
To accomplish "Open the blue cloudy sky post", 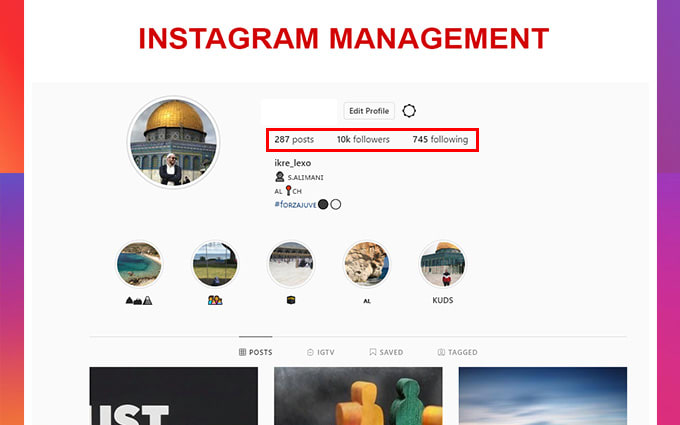I will (x=543, y=396).
